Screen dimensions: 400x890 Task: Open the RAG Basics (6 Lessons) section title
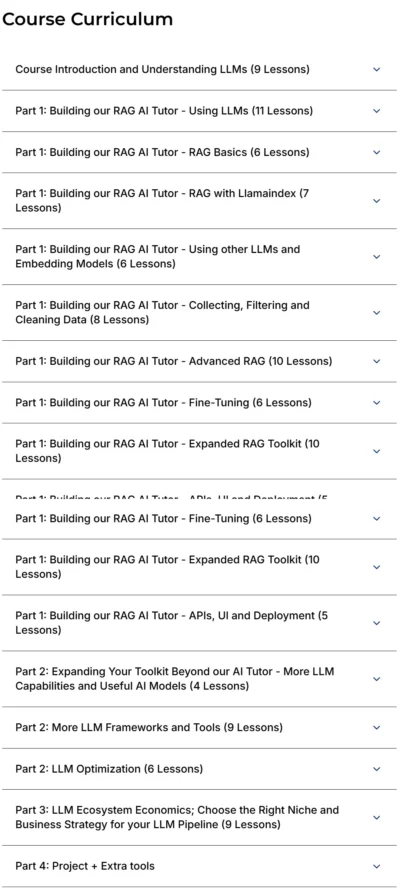pyautogui.click(x=162, y=153)
